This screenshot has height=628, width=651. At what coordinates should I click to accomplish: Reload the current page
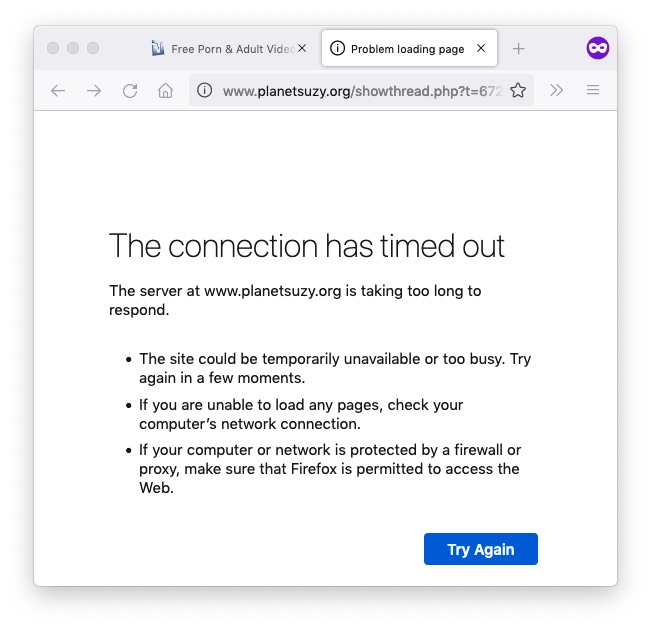click(x=130, y=90)
